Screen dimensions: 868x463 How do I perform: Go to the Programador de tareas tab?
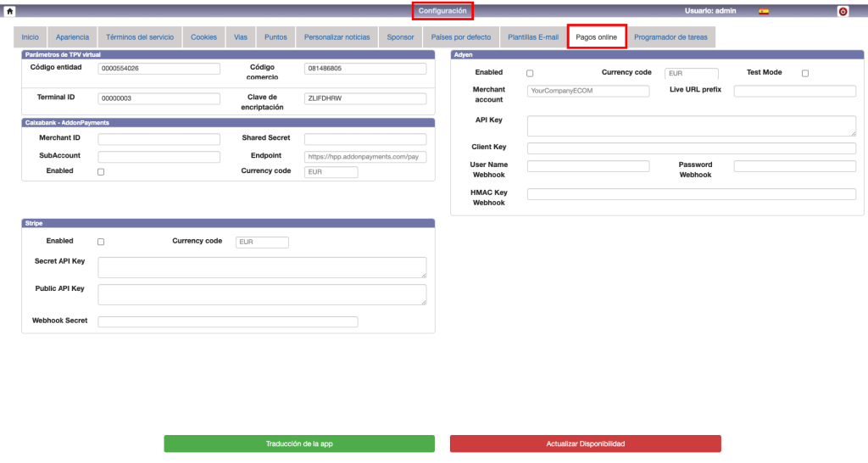pos(671,37)
